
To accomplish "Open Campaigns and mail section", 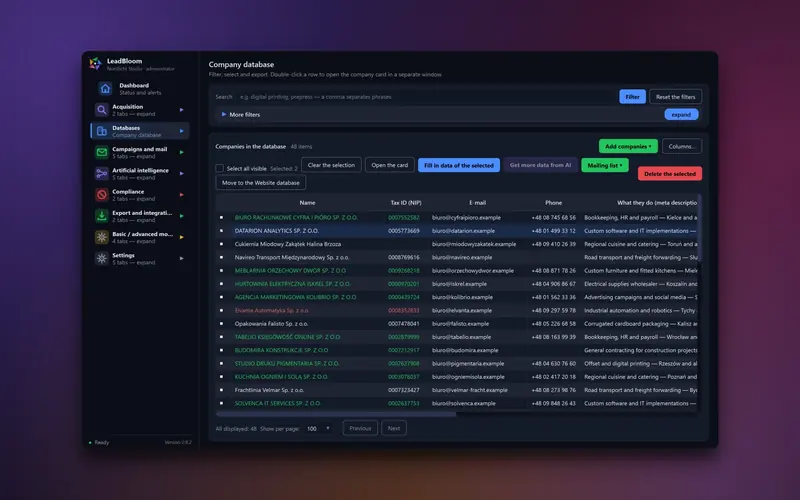I will point(140,152).
